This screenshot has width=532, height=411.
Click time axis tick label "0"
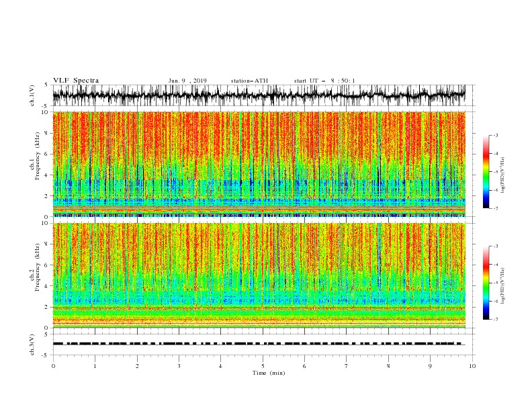(53, 366)
